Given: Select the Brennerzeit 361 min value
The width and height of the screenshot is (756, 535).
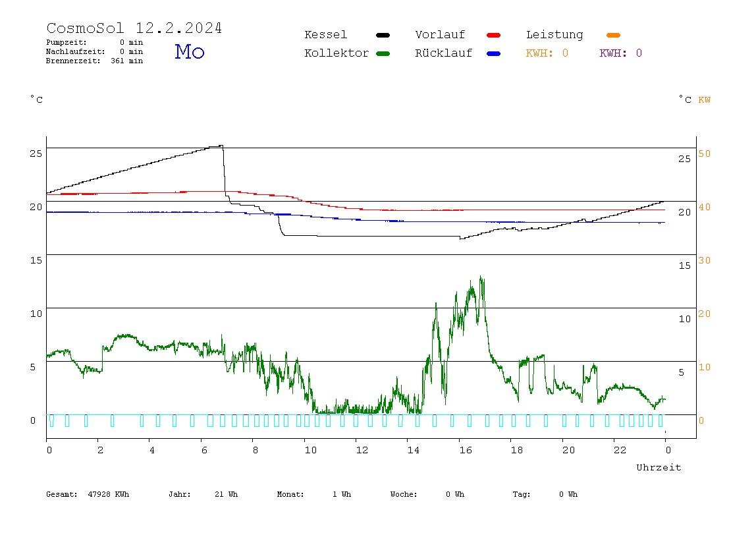Looking at the screenshot, I should pos(127,61).
